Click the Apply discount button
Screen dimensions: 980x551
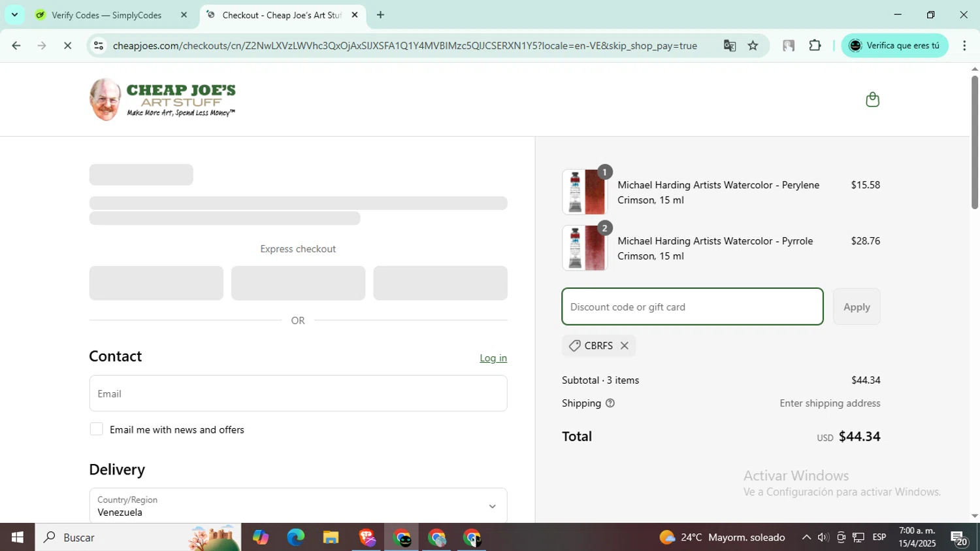coord(857,307)
